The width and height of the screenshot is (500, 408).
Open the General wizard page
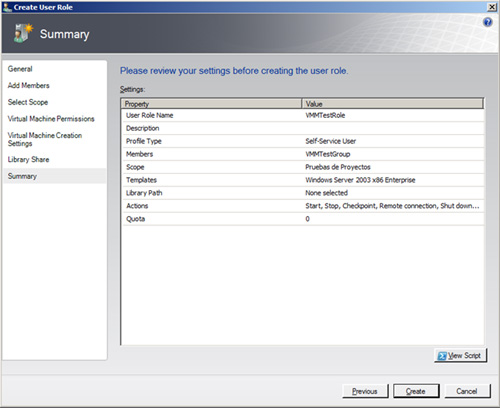pyautogui.click(x=20, y=69)
